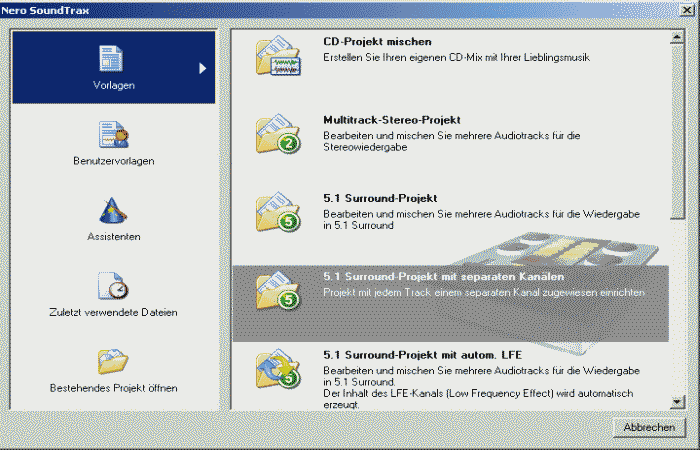Click the Bestehendes Projekt öffnen folder icon

click(112, 362)
